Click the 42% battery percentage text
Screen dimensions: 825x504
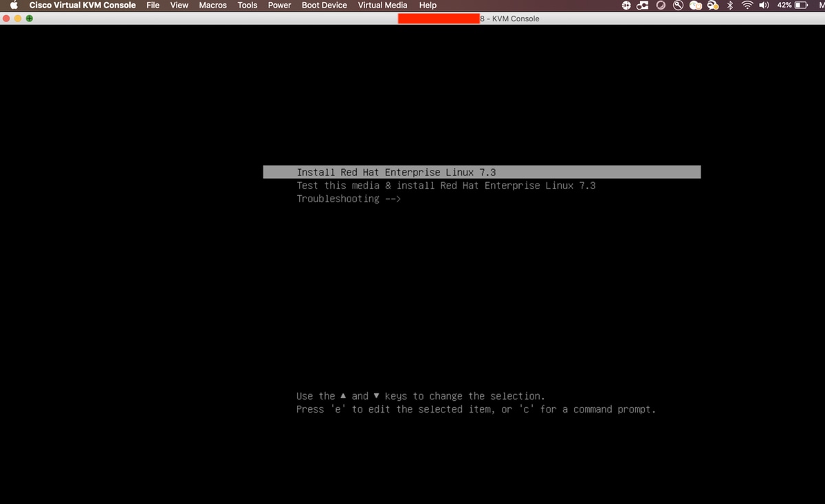(784, 5)
